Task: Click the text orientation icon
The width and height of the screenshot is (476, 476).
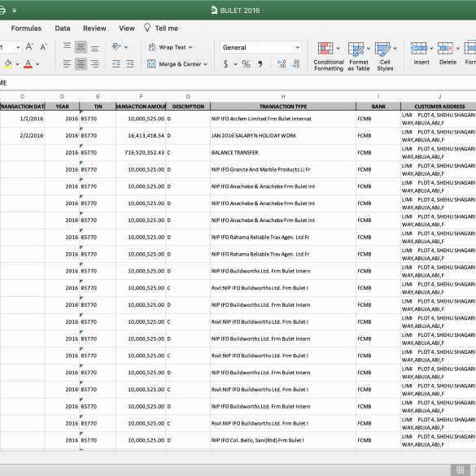Action: pos(116,46)
